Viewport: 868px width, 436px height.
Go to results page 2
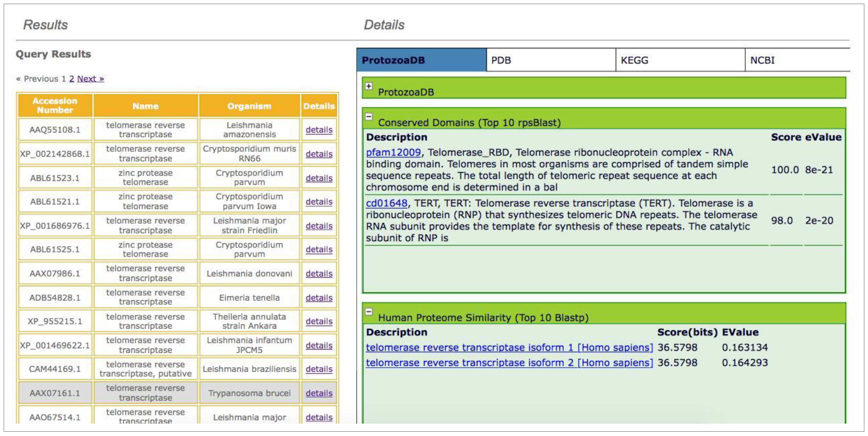pos(71,79)
